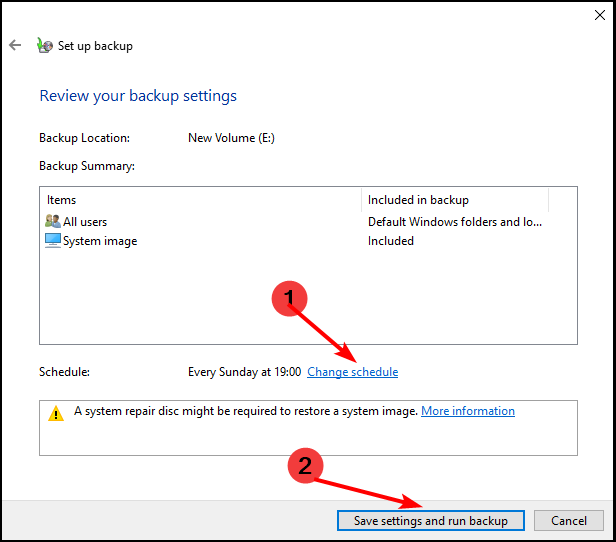Image resolution: width=616 pixels, height=542 pixels.
Task: Click the Review your backup settings heading
Action: [x=138, y=96]
